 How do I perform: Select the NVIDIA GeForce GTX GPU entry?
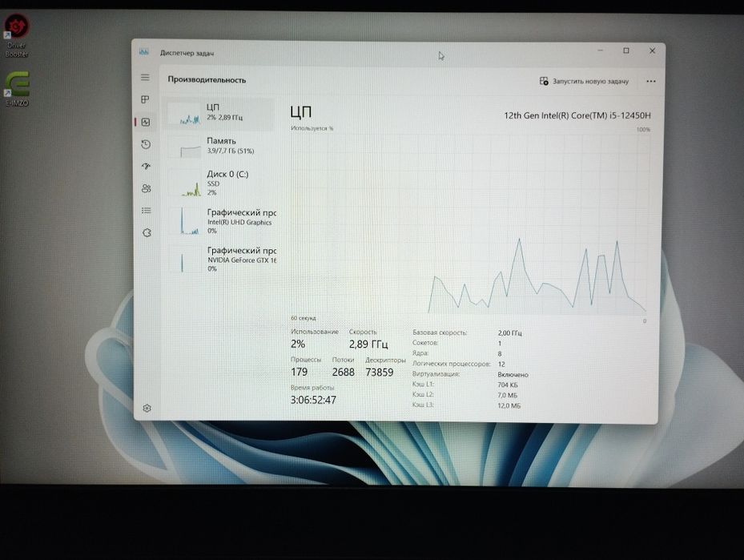(221, 259)
